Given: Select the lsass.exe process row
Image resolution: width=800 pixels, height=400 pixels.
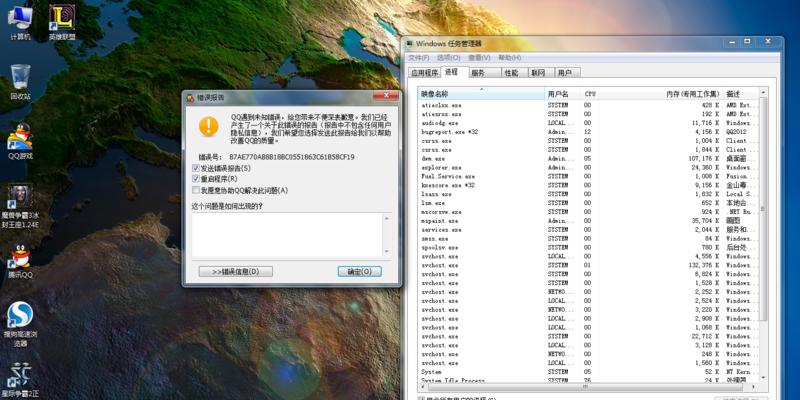Looking at the screenshot, I should [x=588, y=194].
